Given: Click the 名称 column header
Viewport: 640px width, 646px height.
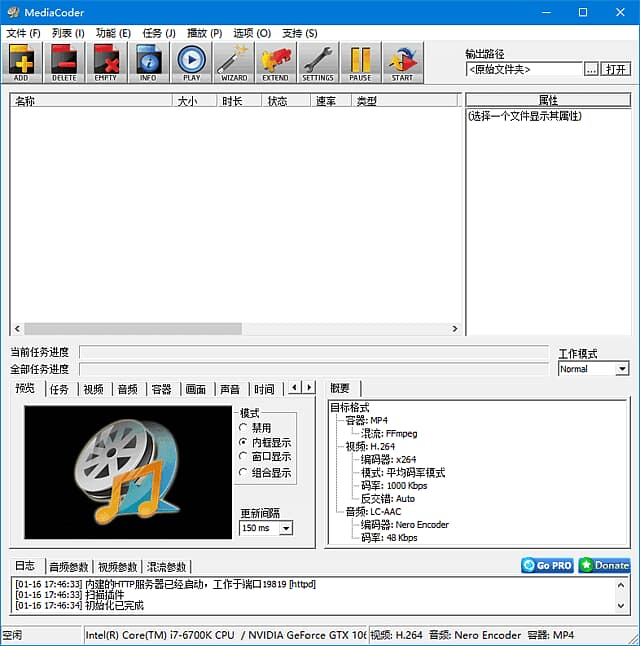Looking at the screenshot, I should point(90,101).
